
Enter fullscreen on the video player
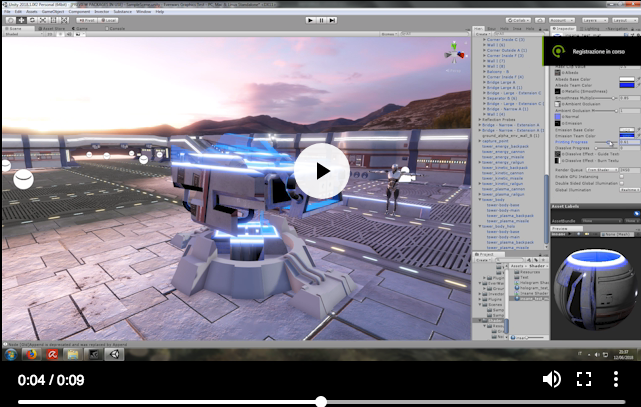pyautogui.click(x=584, y=379)
